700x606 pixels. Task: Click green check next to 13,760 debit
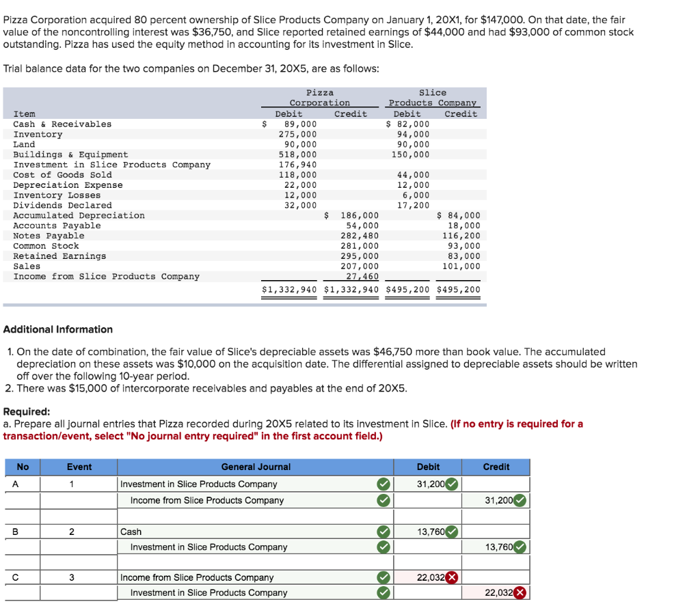pos(452,532)
